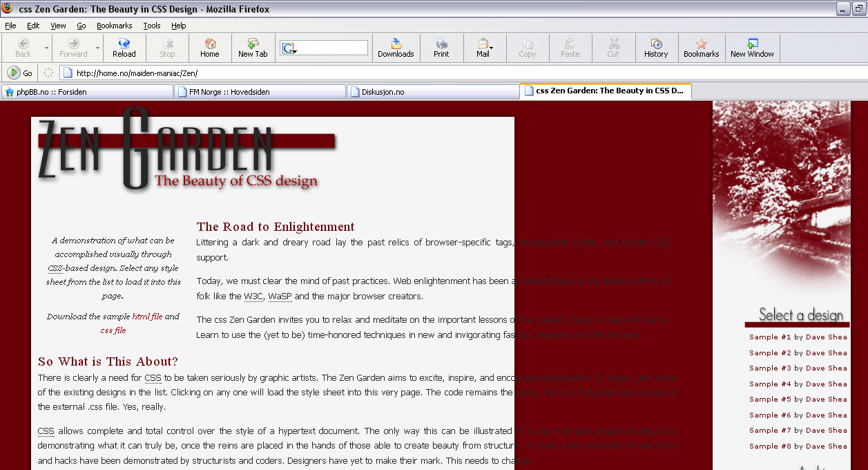Click the loading throbber icon beside Go
868x470 pixels.
pos(48,73)
